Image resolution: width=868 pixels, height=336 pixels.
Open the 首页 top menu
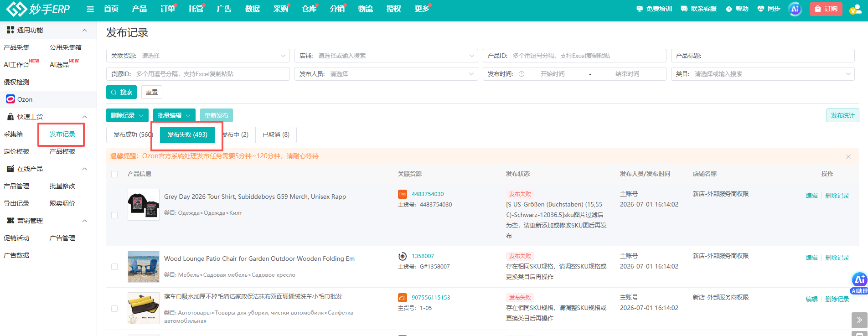click(111, 9)
